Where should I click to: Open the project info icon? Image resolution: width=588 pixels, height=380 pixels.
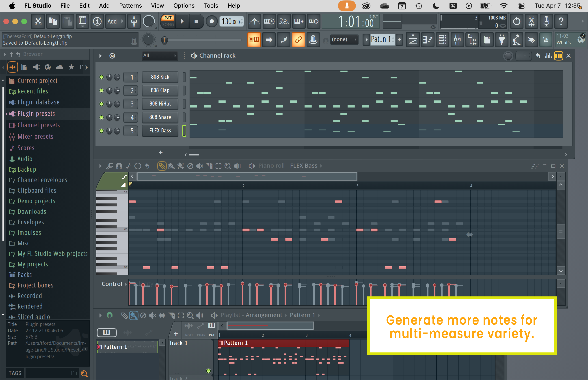(x=97, y=21)
